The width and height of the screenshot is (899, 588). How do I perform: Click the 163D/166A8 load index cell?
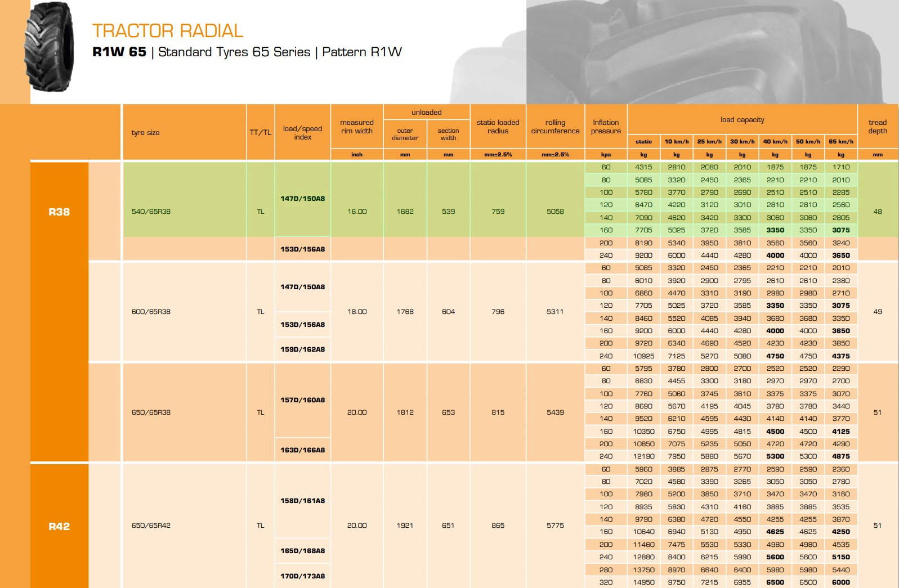[x=302, y=450]
